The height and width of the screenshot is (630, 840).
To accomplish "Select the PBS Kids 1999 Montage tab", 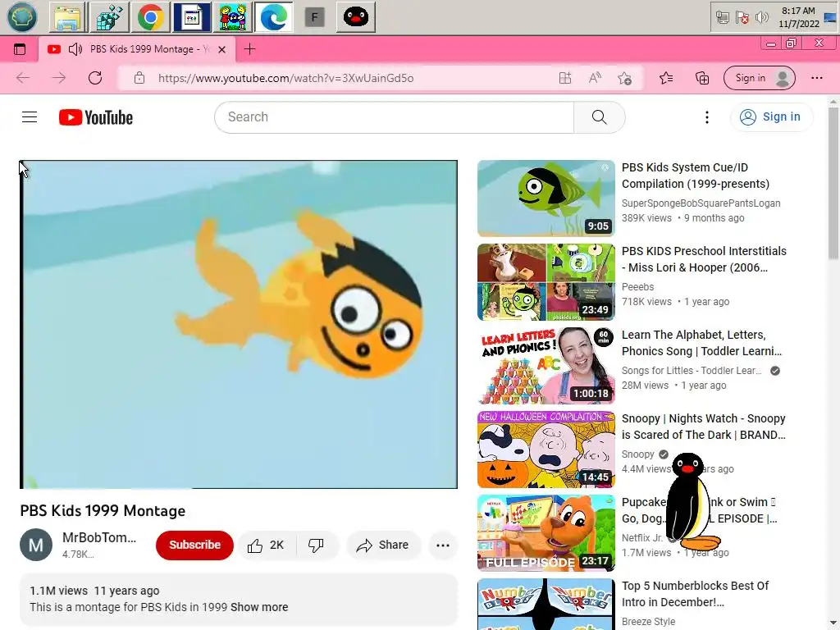I will click(137, 49).
